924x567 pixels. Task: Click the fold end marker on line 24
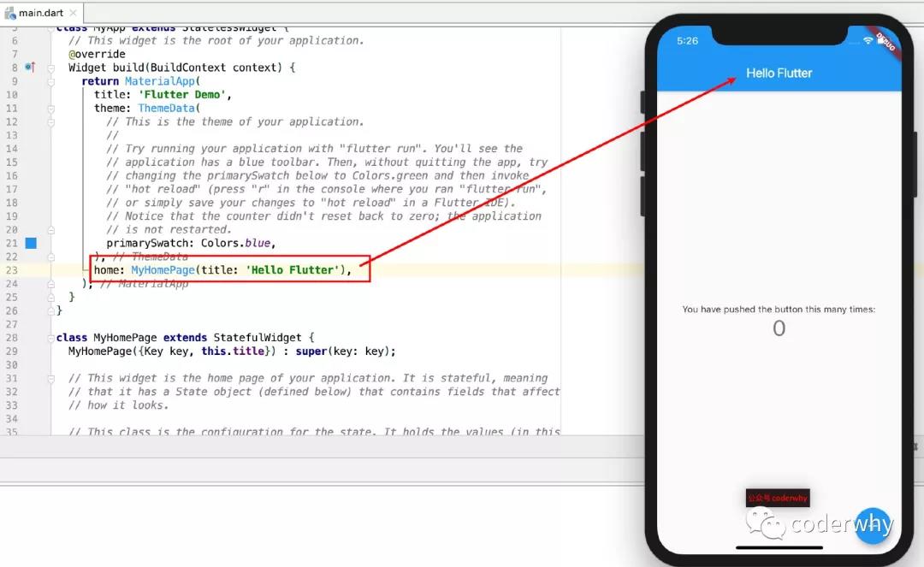51,285
